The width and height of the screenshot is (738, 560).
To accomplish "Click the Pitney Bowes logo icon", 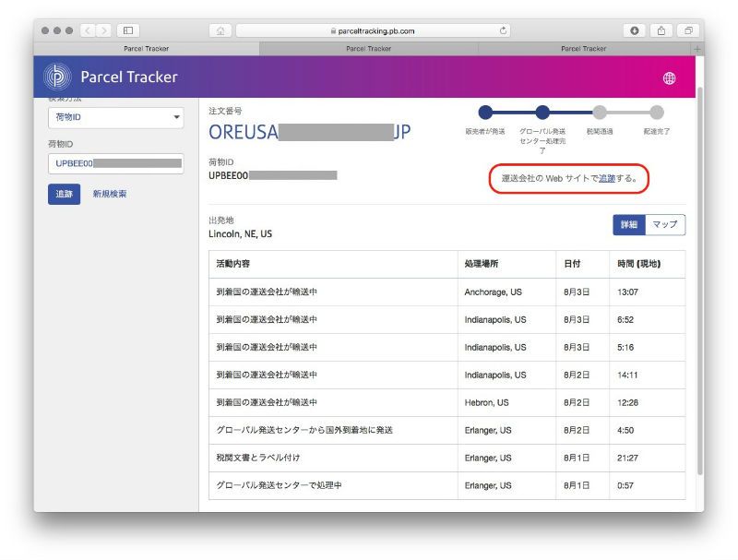I will (x=57, y=77).
